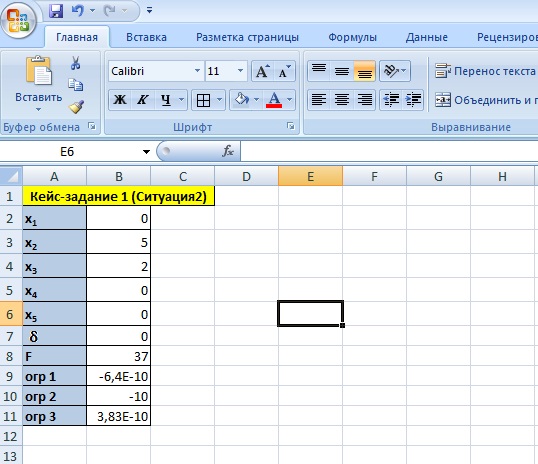Select cell showing 3,83E-10
This screenshot has width=538, height=464.
pyautogui.click(x=118, y=416)
